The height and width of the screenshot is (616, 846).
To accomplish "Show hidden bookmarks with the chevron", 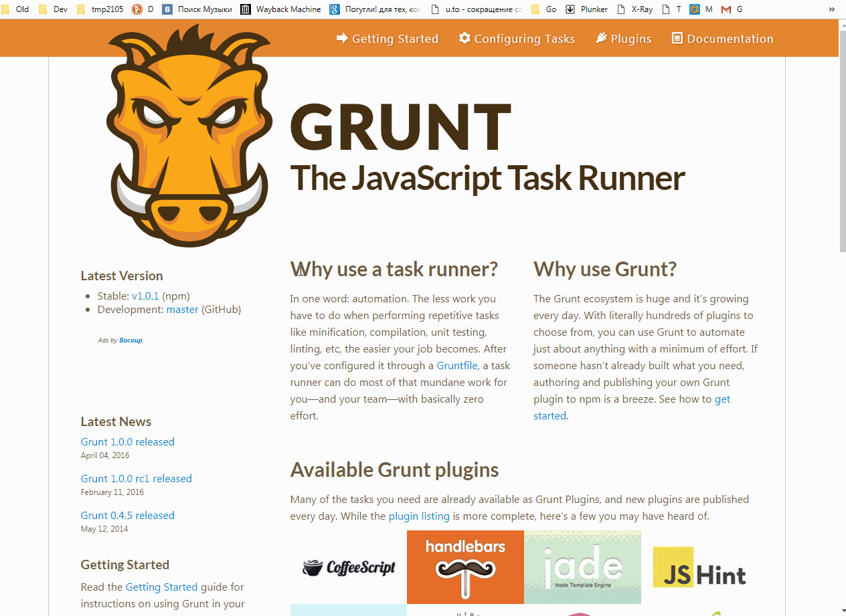I will (x=832, y=9).
